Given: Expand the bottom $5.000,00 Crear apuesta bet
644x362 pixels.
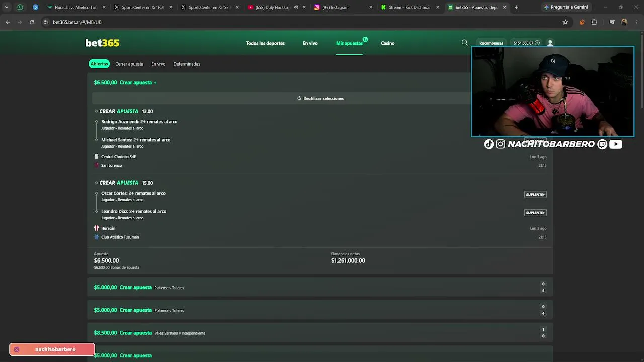Looking at the screenshot, I should (x=320, y=354).
